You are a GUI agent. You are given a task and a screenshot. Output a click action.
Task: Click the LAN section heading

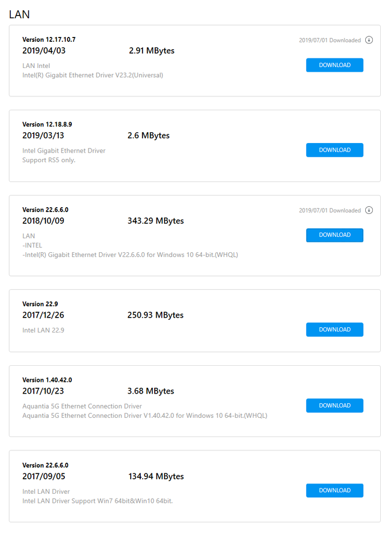click(x=19, y=14)
